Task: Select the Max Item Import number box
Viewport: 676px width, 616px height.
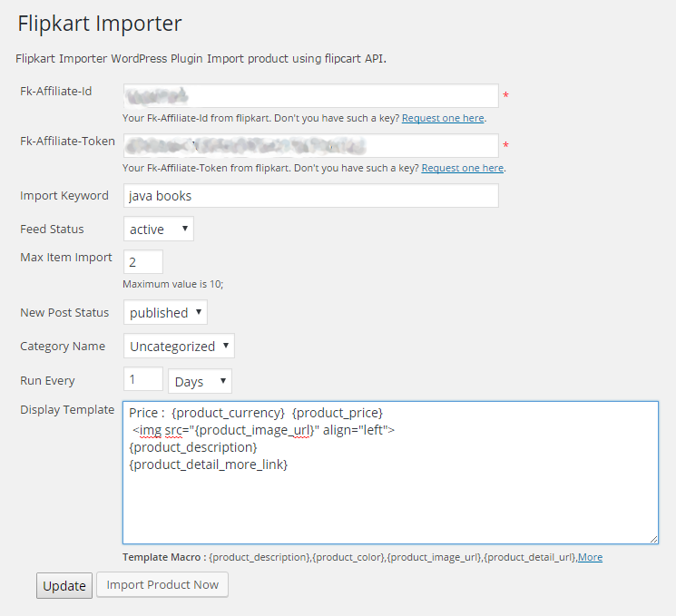Action: click(x=142, y=261)
